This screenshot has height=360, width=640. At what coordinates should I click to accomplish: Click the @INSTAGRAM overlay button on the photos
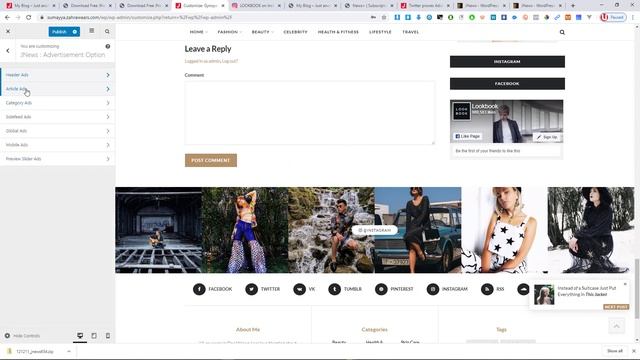375,230
